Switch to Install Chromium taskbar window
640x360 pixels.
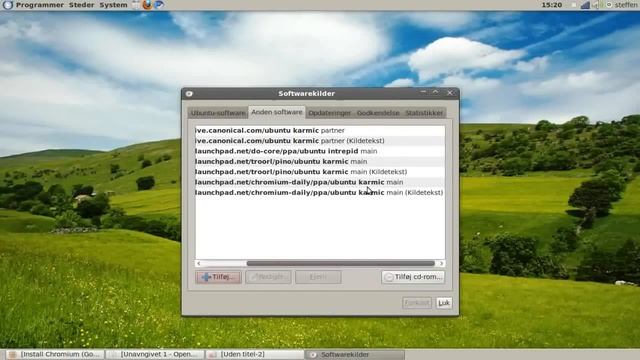point(56,354)
